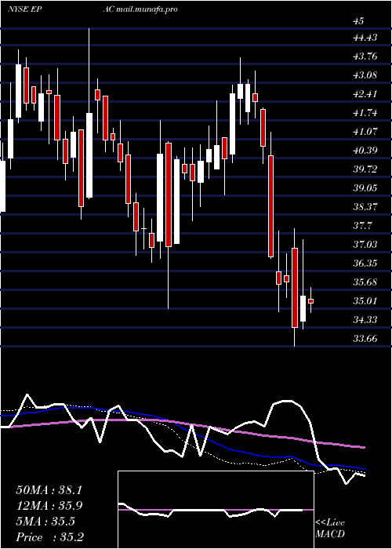This screenshot has width=392, height=549.
Task: Click the 50MA : 38.1 reading
Action: point(49,490)
